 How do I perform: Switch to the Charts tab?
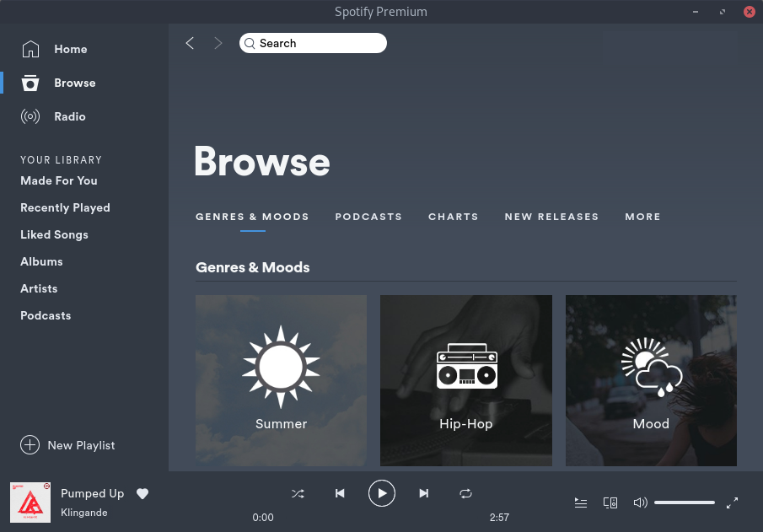click(x=453, y=217)
